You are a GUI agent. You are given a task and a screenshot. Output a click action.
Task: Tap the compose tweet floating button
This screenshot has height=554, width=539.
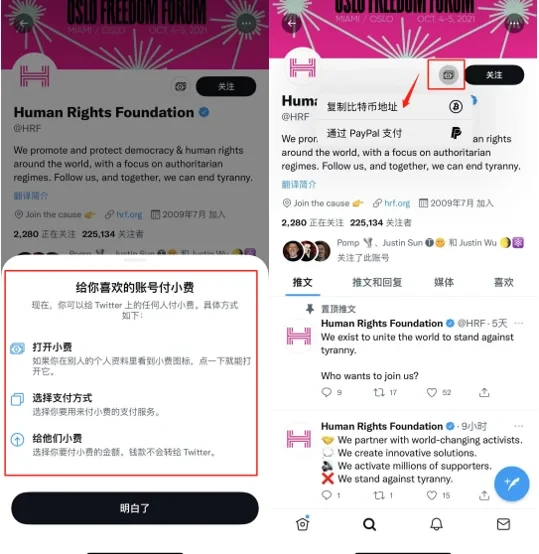click(511, 483)
